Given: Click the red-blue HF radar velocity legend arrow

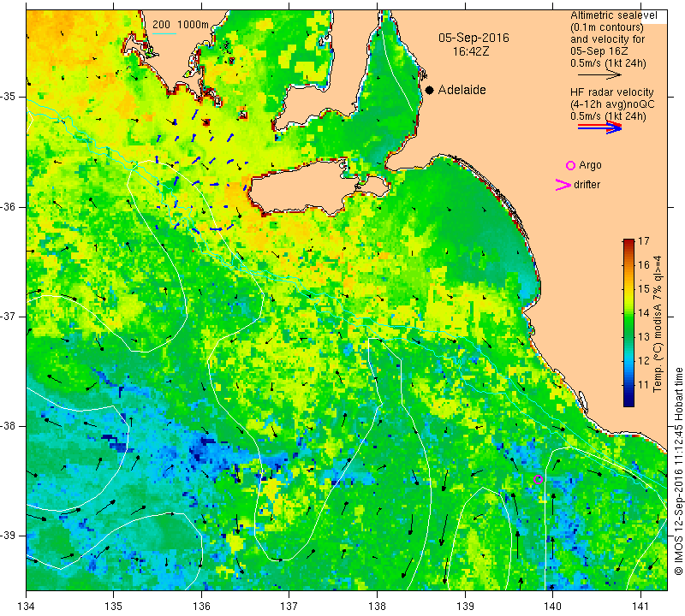Looking at the screenshot, I should coord(599,127).
